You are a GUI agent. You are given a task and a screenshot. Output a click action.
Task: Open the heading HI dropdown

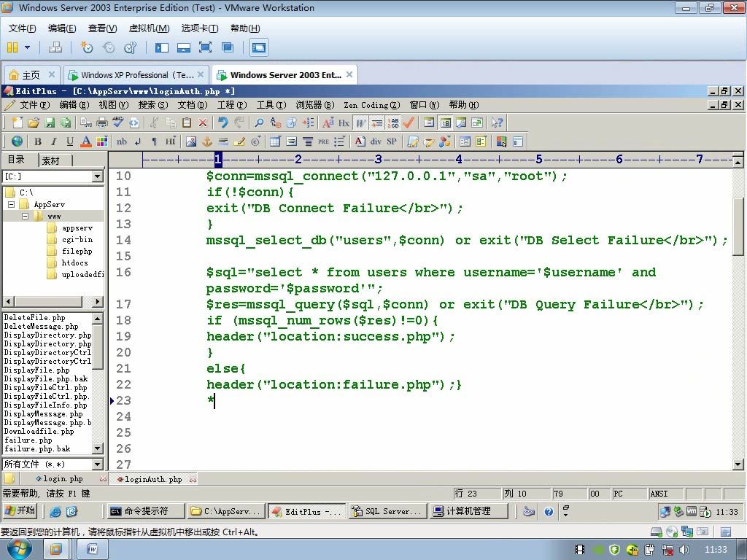[x=171, y=141]
